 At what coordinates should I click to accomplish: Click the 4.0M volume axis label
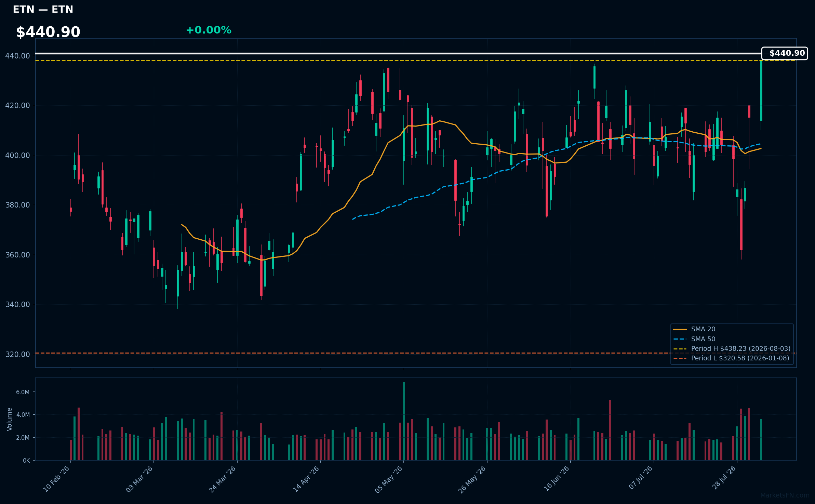pyautogui.click(x=23, y=415)
